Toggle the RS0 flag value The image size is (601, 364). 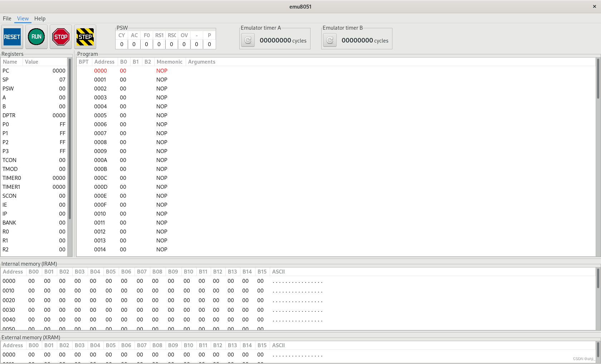tap(172, 44)
